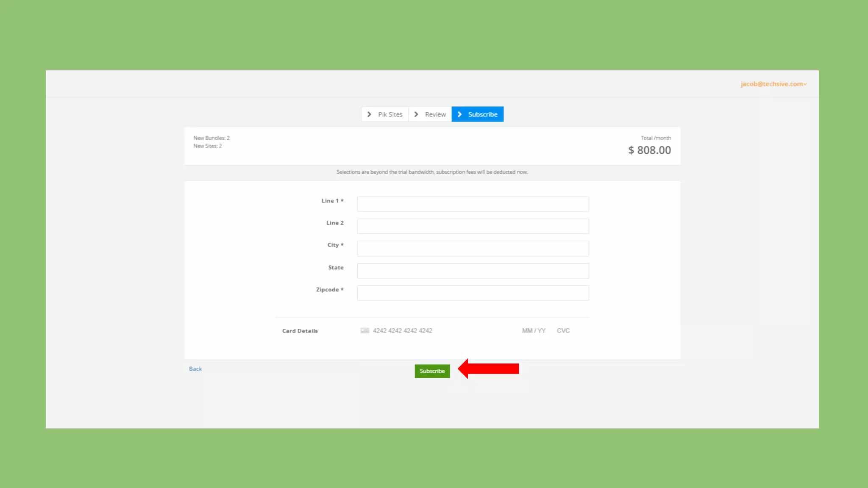The width and height of the screenshot is (868, 488).
Task: Focus the Zipcode input field
Action: [473, 293]
